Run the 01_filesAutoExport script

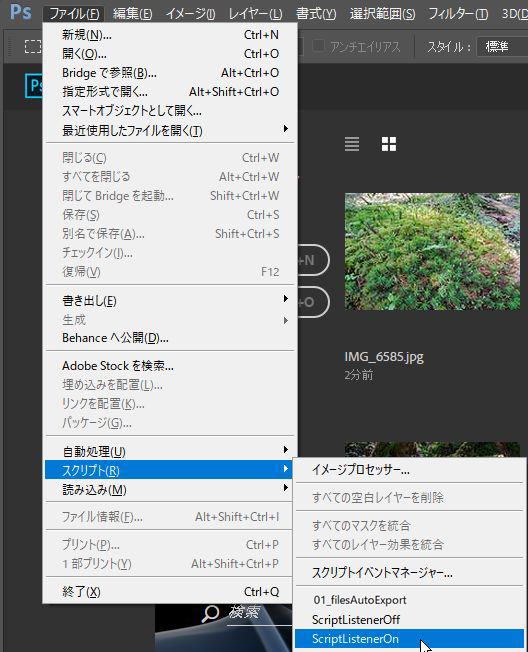tap(410, 600)
